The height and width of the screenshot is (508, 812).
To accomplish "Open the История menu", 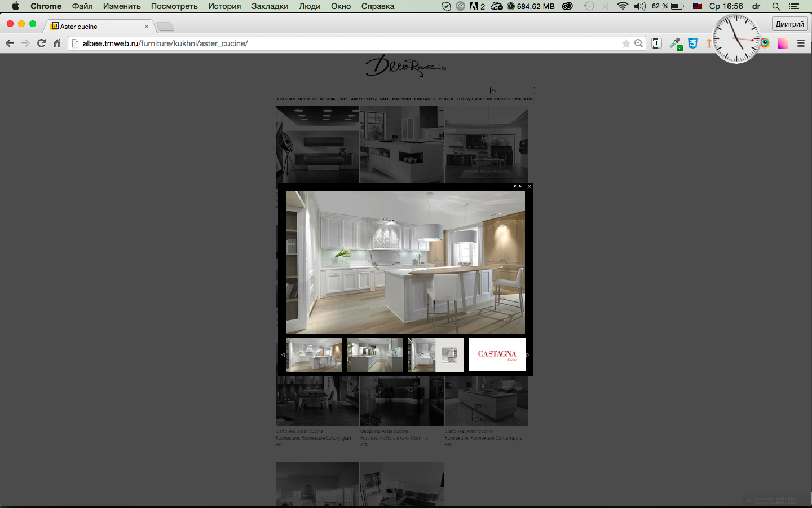I will click(x=224, y=6).
